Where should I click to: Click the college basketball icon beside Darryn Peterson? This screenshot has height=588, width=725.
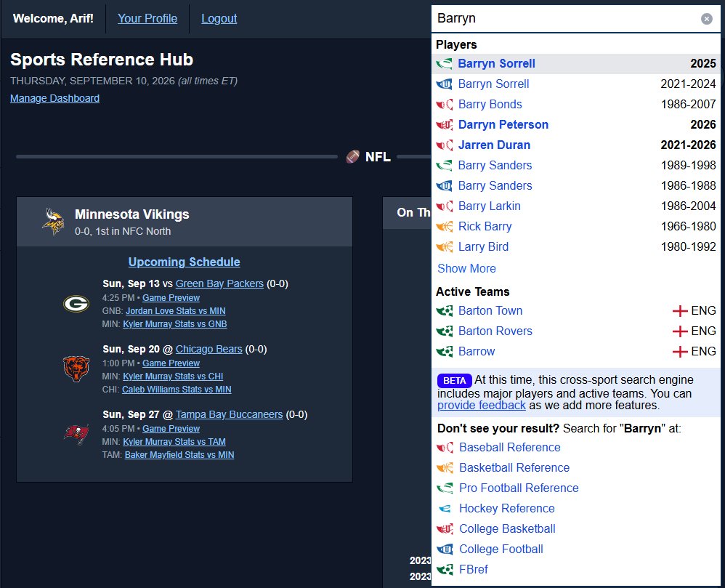(445, 125)
